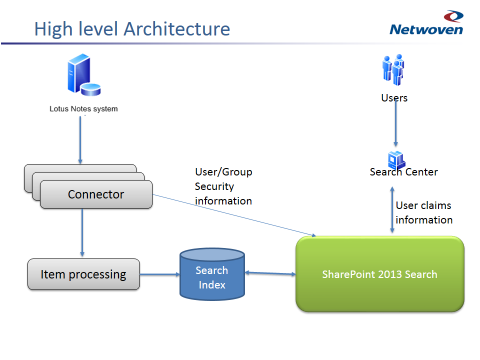
Task: Select the Users group icon
Action: tap(393, 70)
